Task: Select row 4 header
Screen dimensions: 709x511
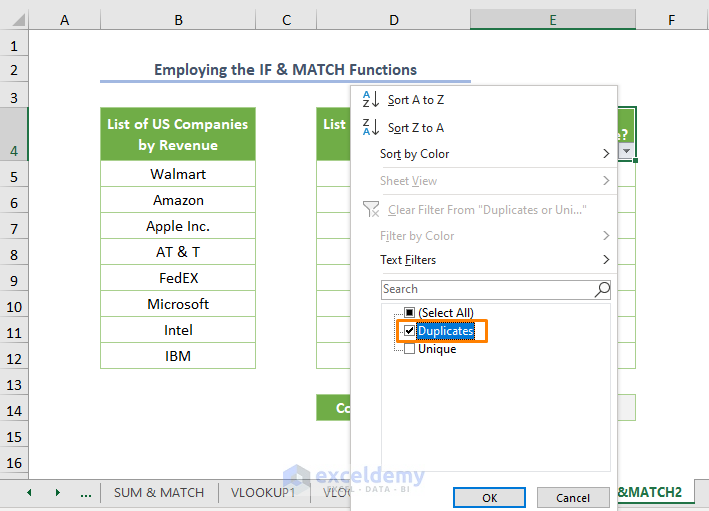Action: click(14, 134)
